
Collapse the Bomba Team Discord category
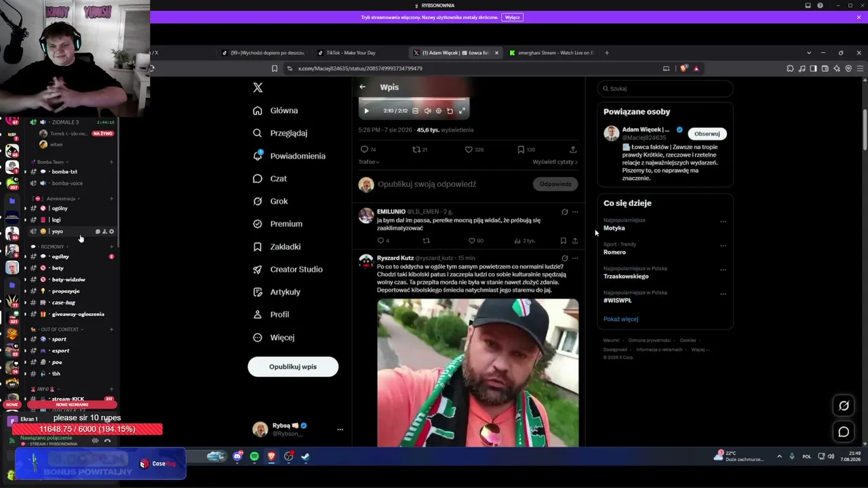tap(50, 162)
